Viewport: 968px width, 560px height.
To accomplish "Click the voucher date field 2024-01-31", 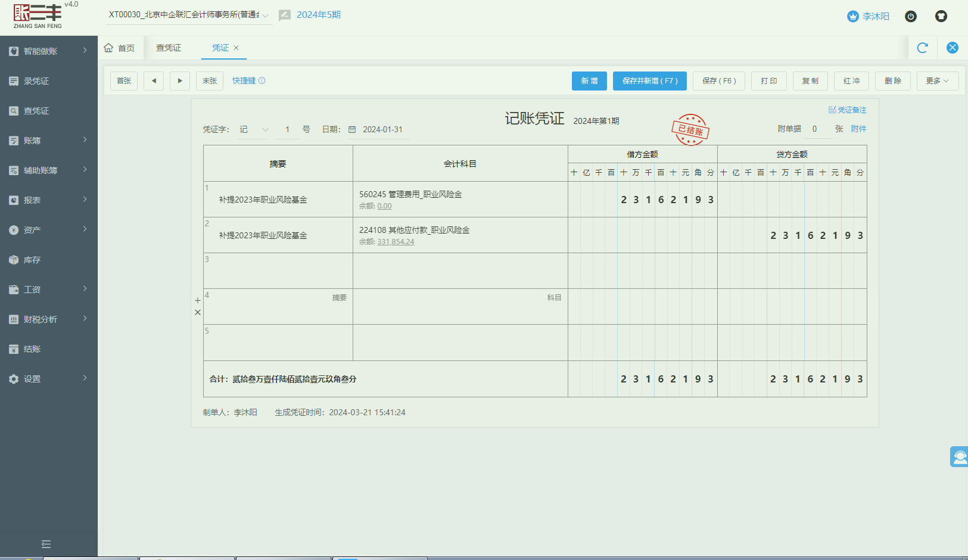I will (x=382, y=130).
